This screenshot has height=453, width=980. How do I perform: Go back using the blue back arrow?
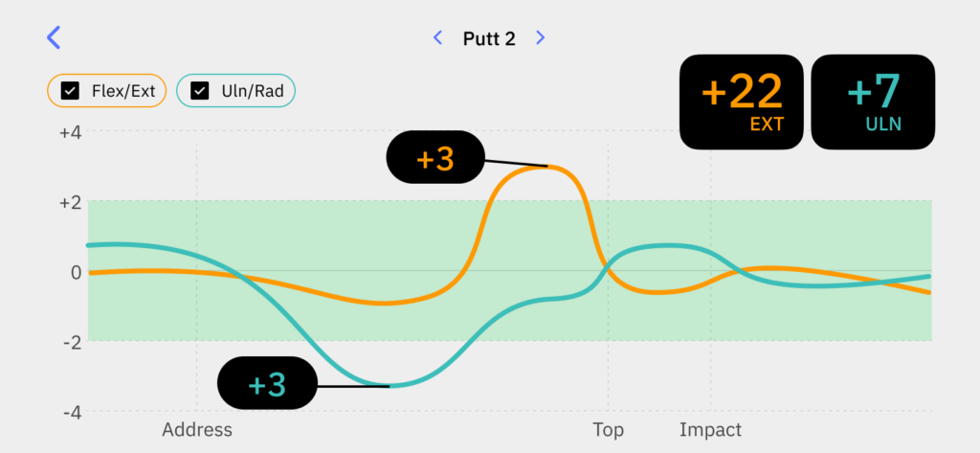pos(54,37)
